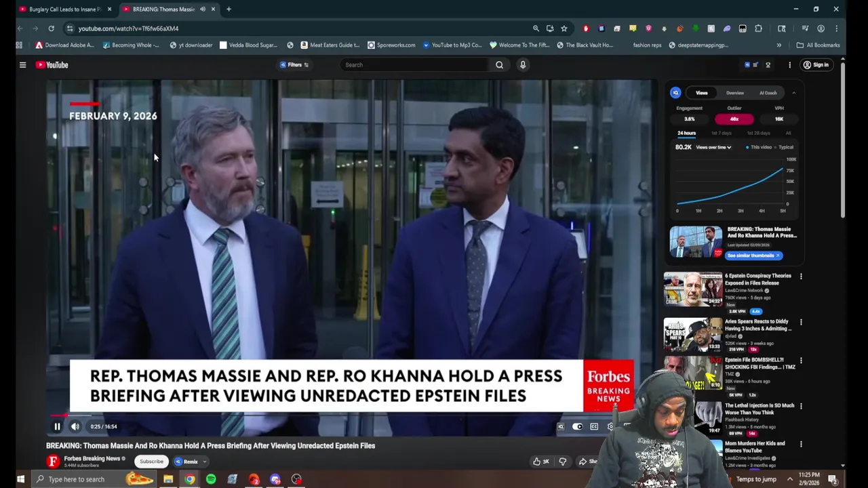868x488 pixels.
Task: Open options for Aries Spears video
Action: [x=801, y=323]
